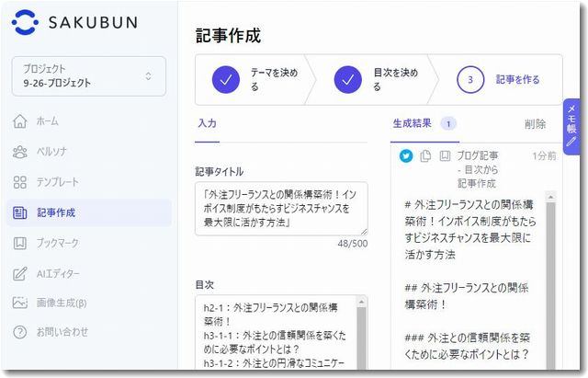Open ペルソナ in the sidebar
Viewport: 588px width, 378px height.
coord(51,151)
